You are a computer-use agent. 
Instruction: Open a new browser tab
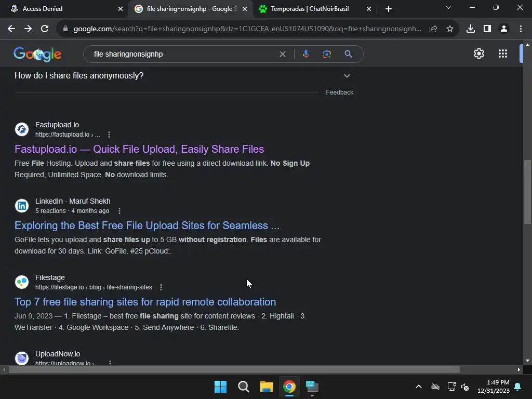(389, 9)
